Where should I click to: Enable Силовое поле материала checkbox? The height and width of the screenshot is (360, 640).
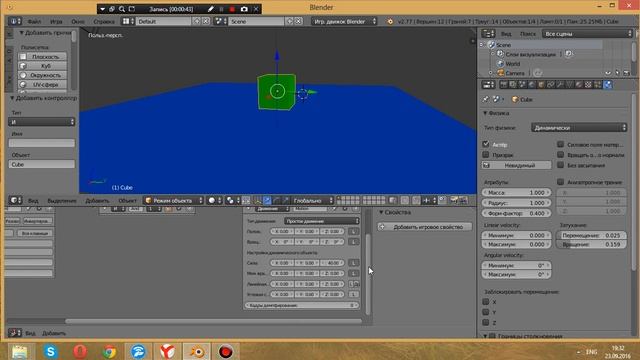tap(561, 144)
